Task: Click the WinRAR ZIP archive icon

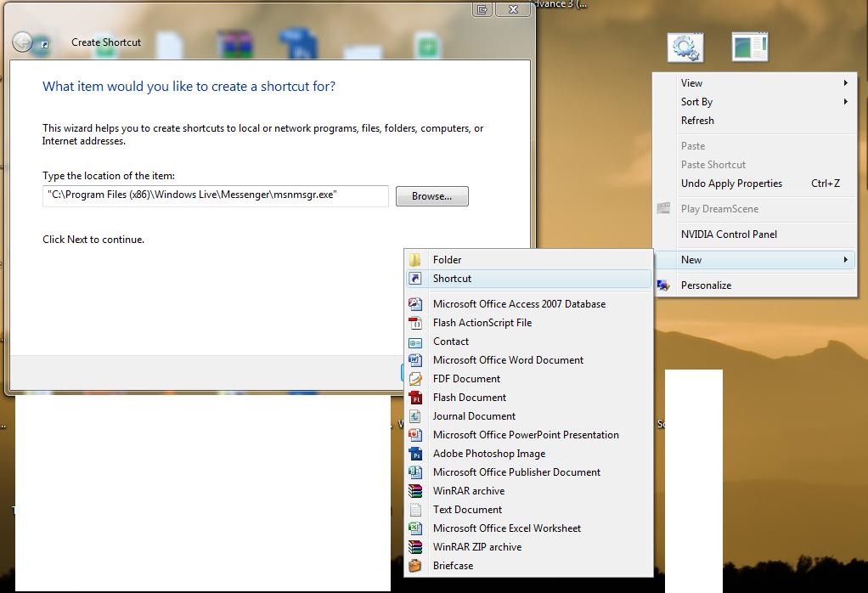Action: (x=415, y=547)
